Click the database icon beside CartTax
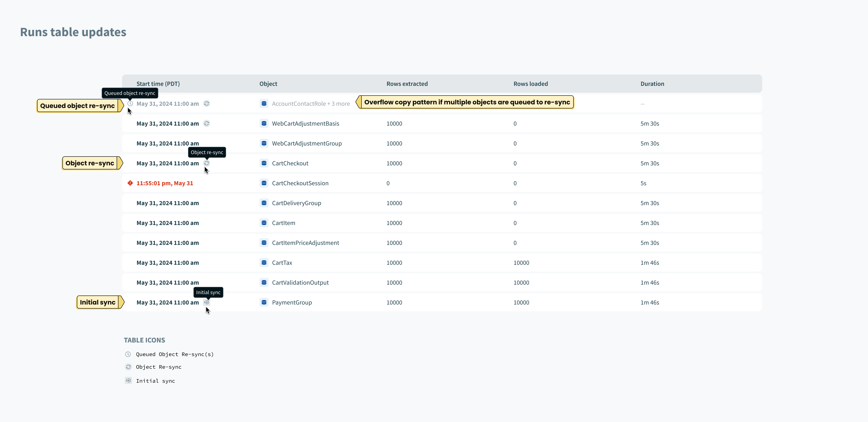This screenshot has height=422, width=868. click(264, 262)
